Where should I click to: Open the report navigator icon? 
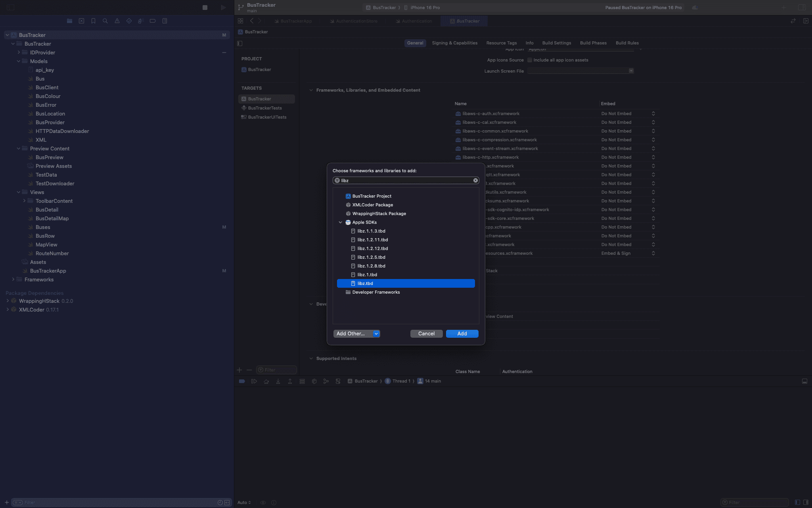[165, 21]
